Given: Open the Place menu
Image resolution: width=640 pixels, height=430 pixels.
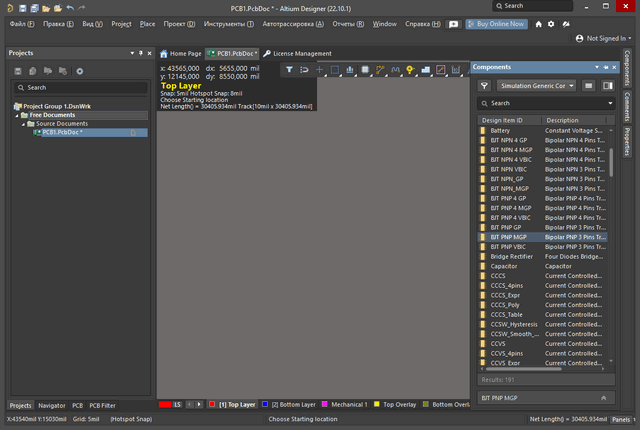Looking at the screenshot, I should [x=147, y=23].
